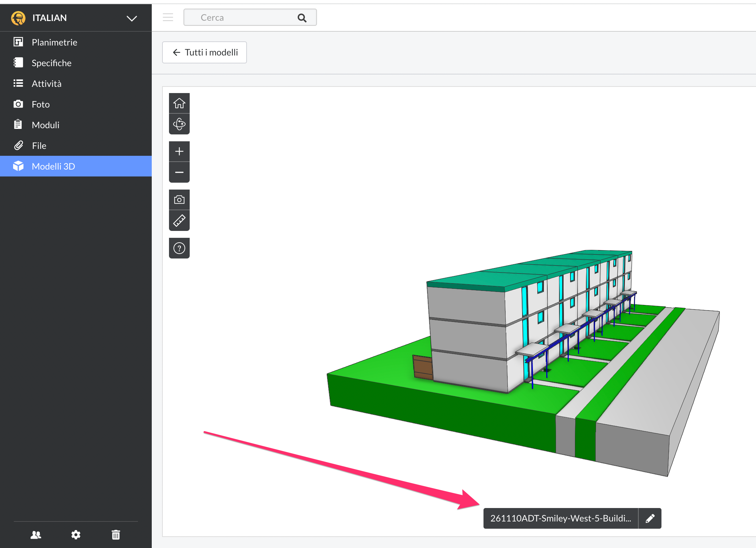The image size is (756, 548).
Task: Click the magnifier search icon
Action: [302, 18]
